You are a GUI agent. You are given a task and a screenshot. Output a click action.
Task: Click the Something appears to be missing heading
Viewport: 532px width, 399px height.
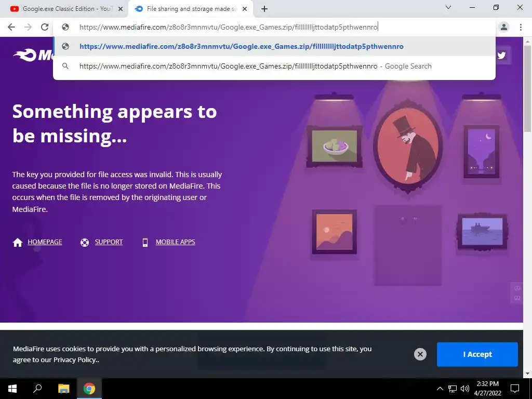tap(114, 124)
